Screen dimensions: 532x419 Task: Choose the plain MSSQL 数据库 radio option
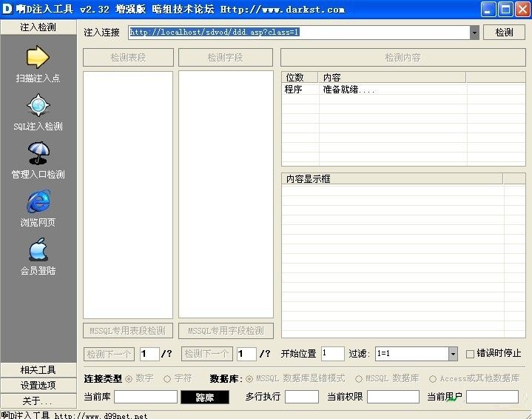tap(359, 379)
